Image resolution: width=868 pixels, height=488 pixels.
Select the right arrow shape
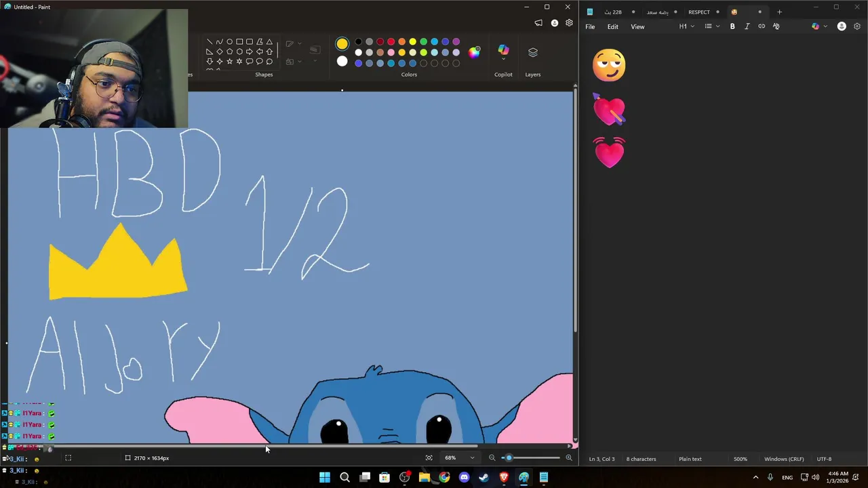[x=249, y=52]
